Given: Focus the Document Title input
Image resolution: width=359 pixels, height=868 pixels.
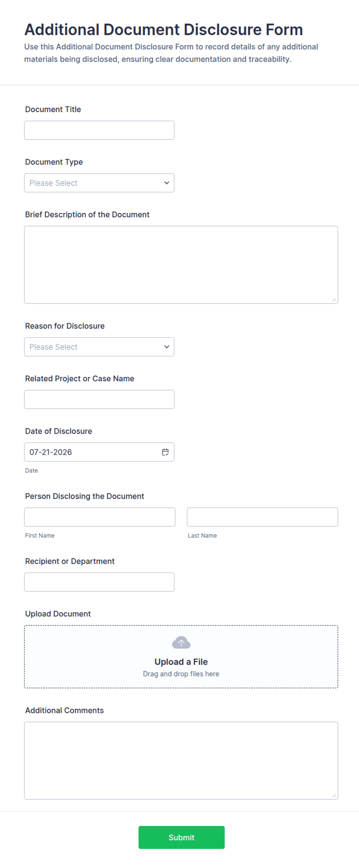Looking at the screenshot, I should coord(99,130).
